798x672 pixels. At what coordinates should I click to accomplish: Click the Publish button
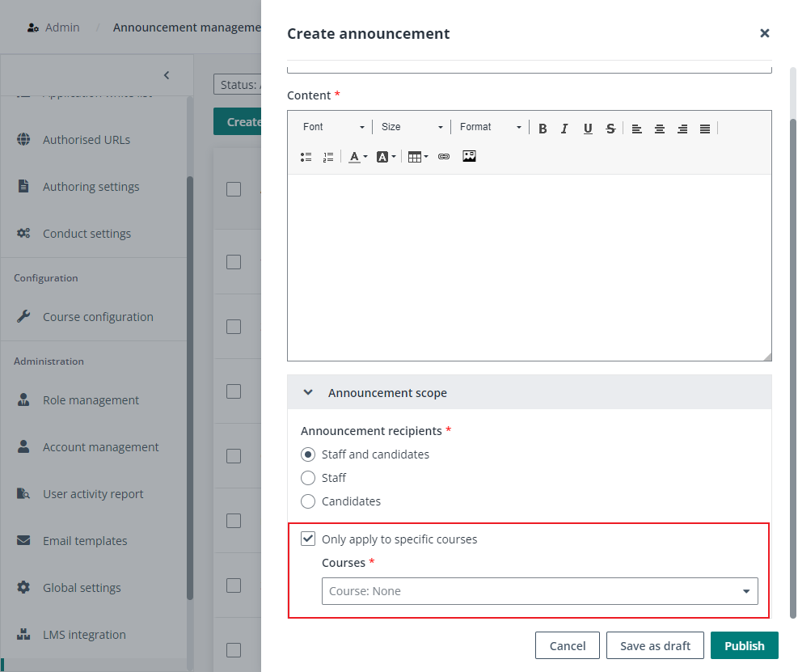(744, 645)
